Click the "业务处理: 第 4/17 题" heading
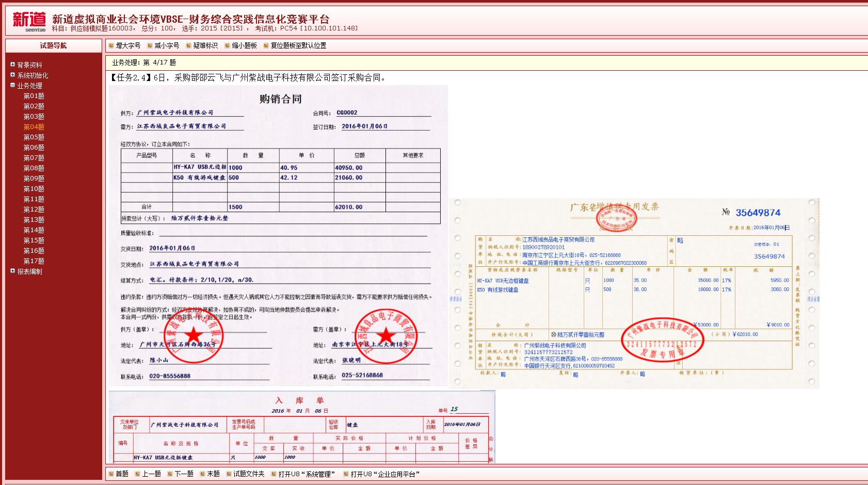The image size is (868, 485). [x=144, y=62]
